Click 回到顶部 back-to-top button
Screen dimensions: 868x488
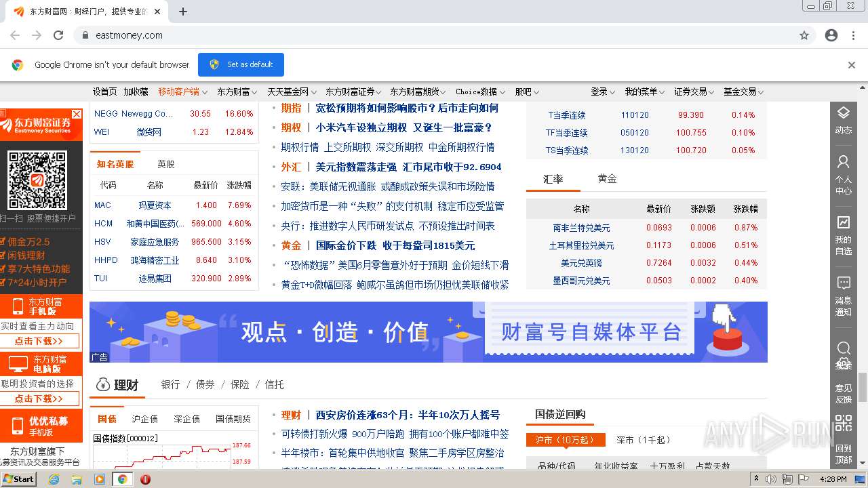[x=843, y=453]
